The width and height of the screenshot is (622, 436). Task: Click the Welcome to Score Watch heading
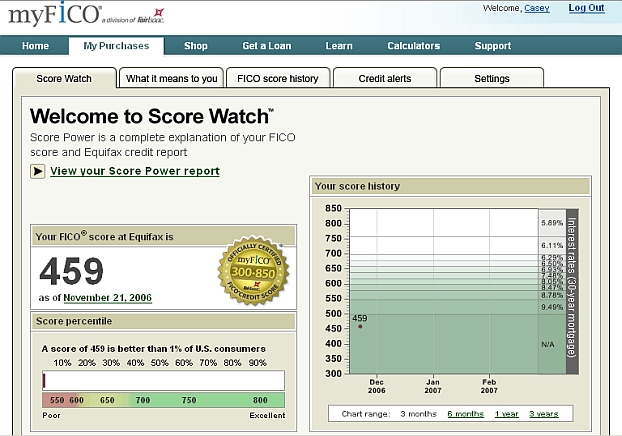(x=152, y=116)
